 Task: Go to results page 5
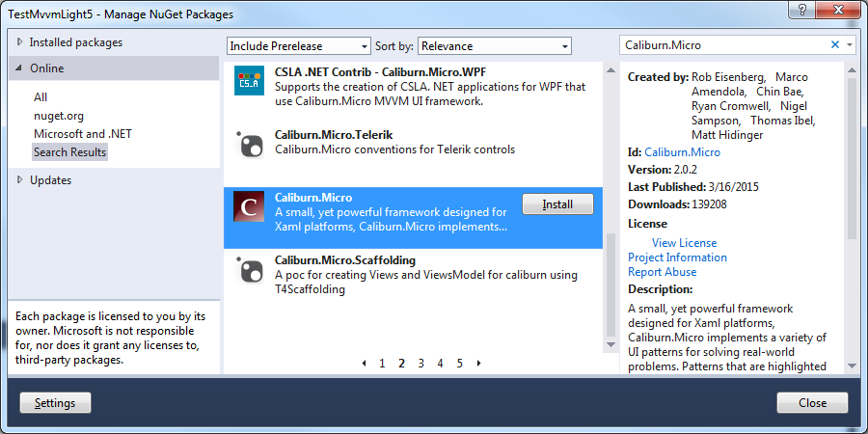click(x=459, y=364)
